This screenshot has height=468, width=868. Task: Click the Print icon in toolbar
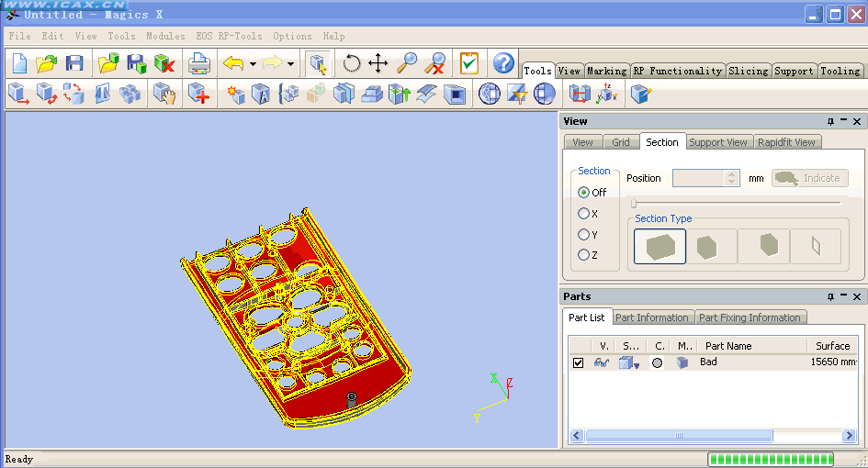pyautogui.click(x=199, y=63)
